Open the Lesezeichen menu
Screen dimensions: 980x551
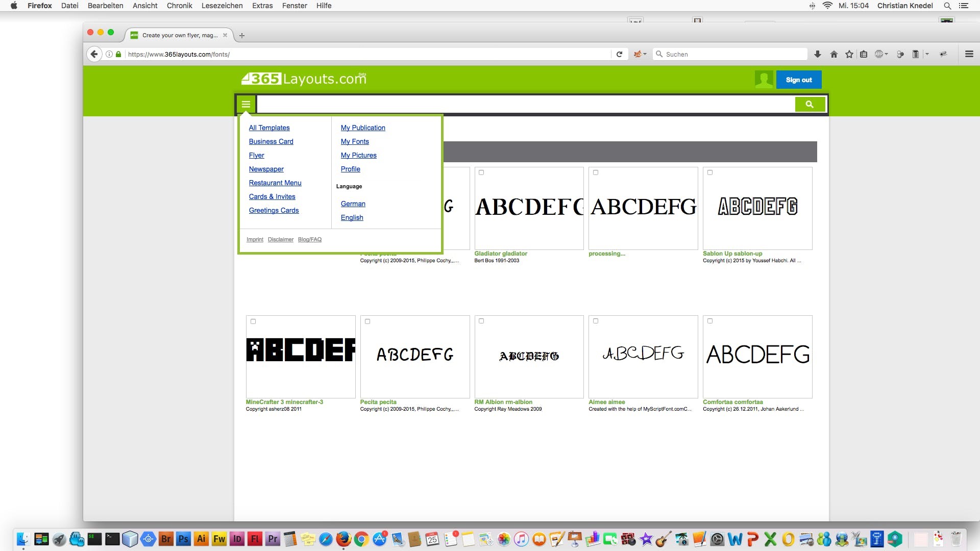(x=222, y=6)
